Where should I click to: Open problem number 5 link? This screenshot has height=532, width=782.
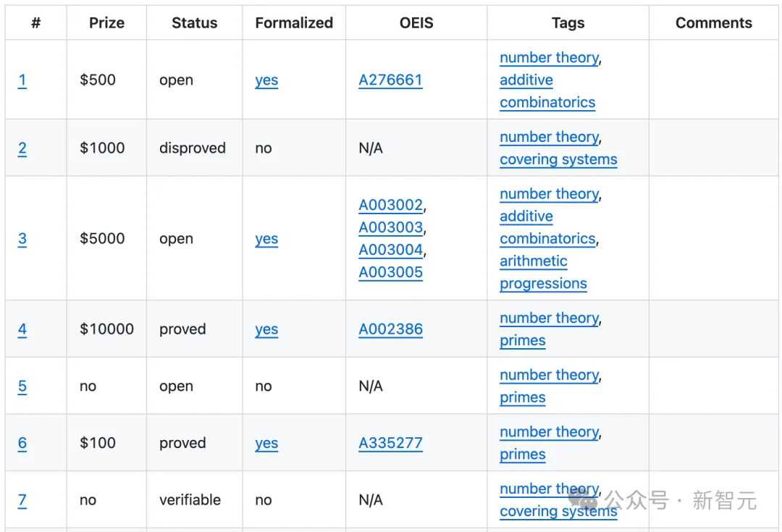coord(22,387)
